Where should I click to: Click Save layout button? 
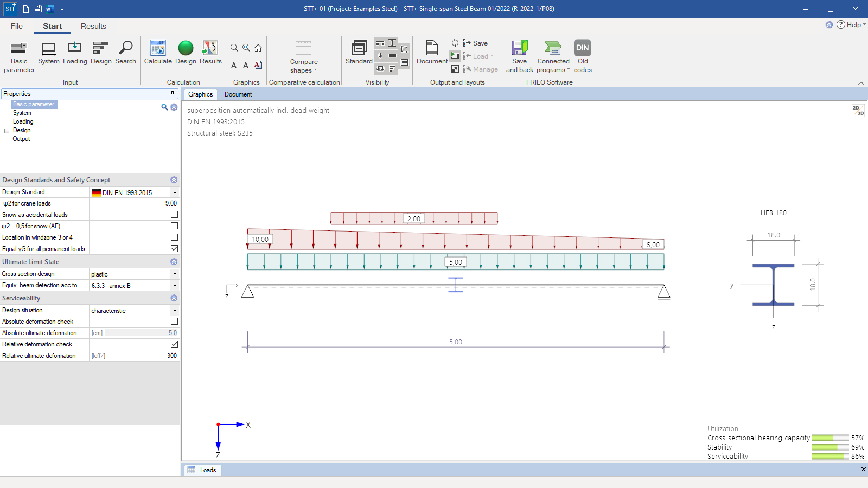point(475,43)
